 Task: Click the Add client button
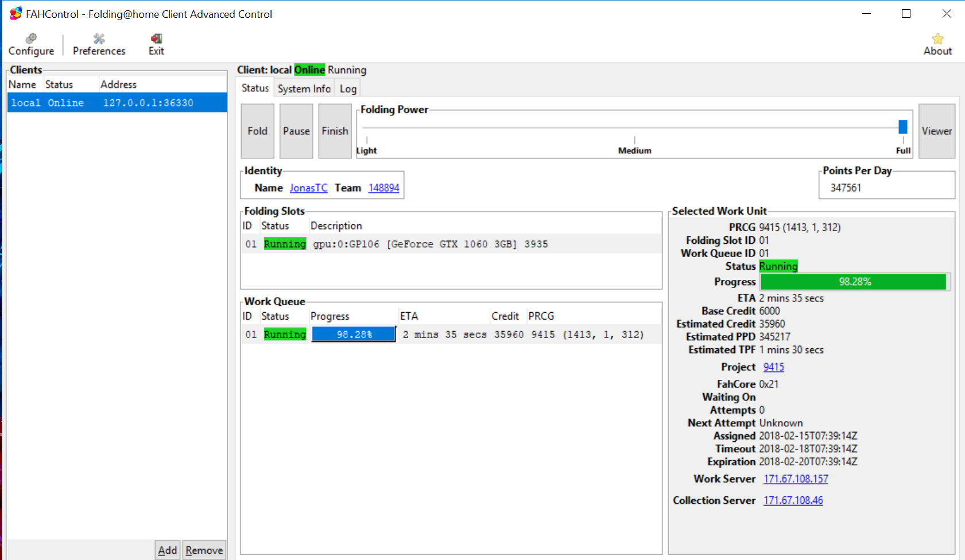168,550
